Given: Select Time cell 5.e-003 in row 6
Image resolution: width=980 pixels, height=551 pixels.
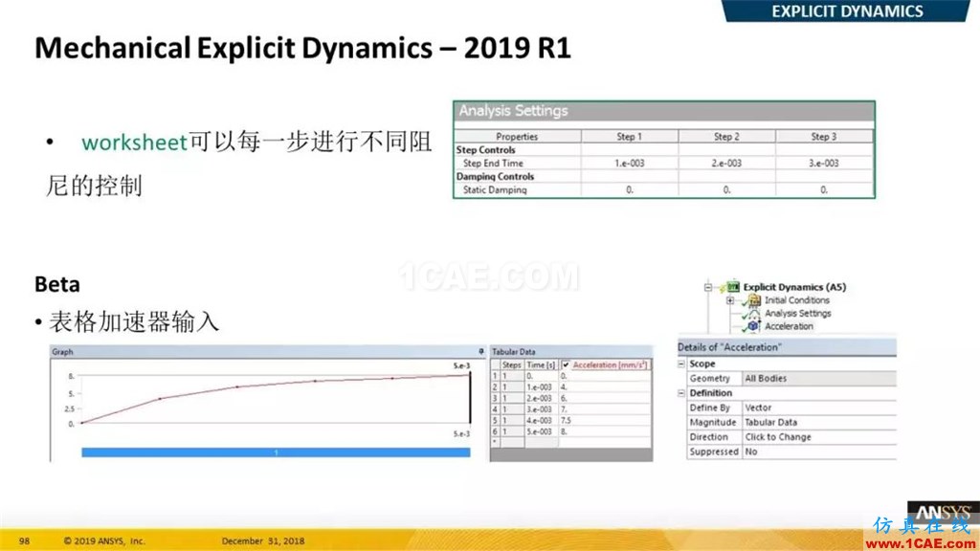Looking at the screenshot, I should pyautogui.click(x=541, y=431).
